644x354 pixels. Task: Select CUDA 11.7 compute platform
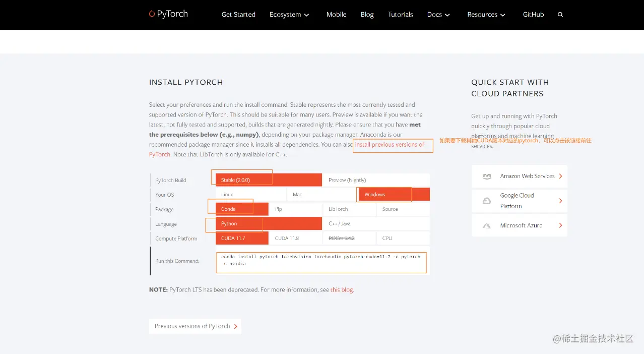click(242, 238)
